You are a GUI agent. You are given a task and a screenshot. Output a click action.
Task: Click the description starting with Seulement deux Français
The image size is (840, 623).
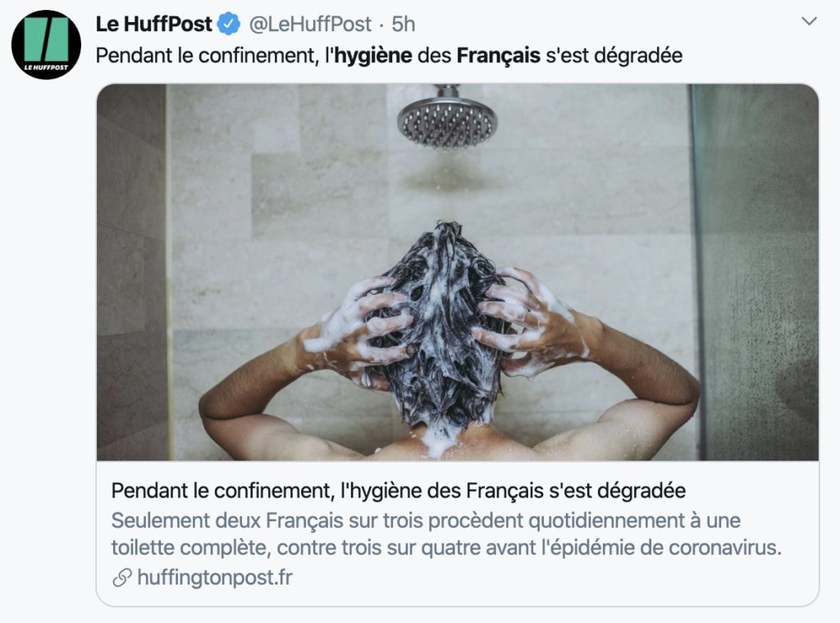pos(446,534)
